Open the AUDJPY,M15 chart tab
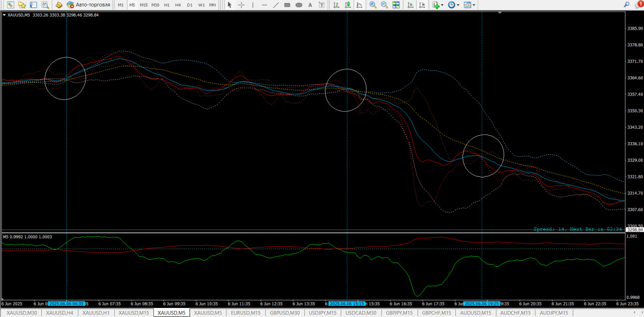Screen dimensions: 644x317 (553, 313)
